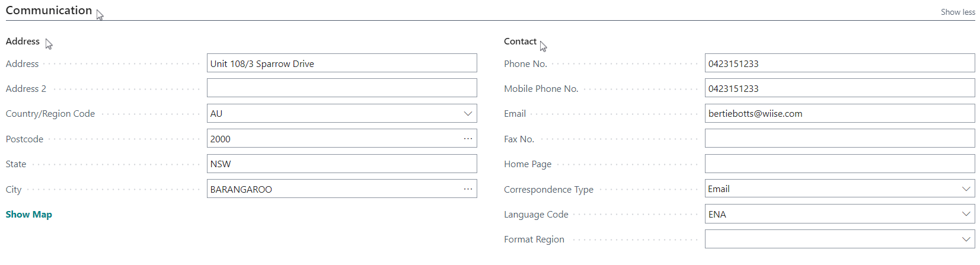Expand Country/Region Code dropdown arrow
The width and height of the screenshot is (980, 265).
(x=468, y=113)
